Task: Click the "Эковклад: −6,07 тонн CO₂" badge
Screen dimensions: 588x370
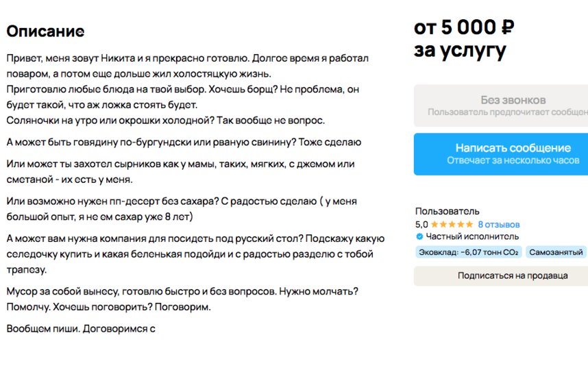Action: [x=468, y=252]
